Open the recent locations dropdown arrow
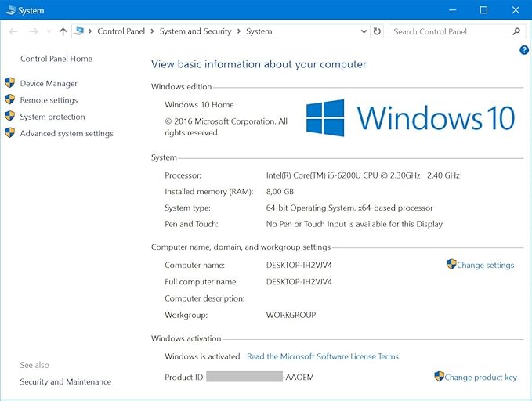532x401 pixels. [x=49, y=32]
